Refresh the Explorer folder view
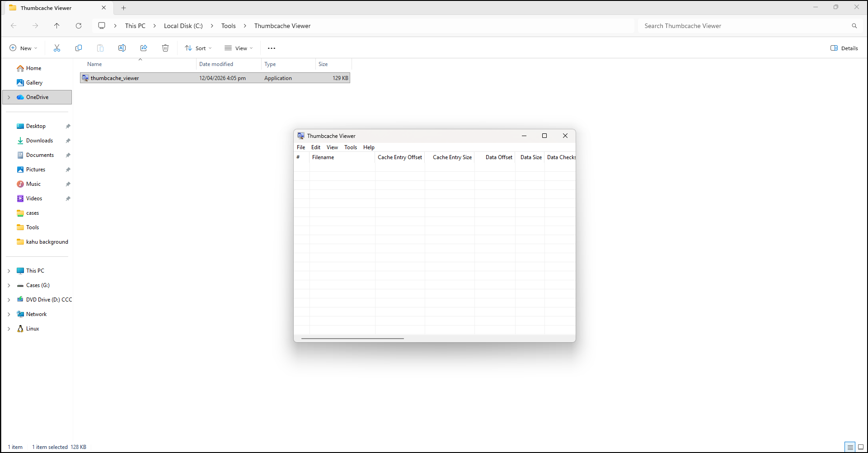 [x=79, y=26]
